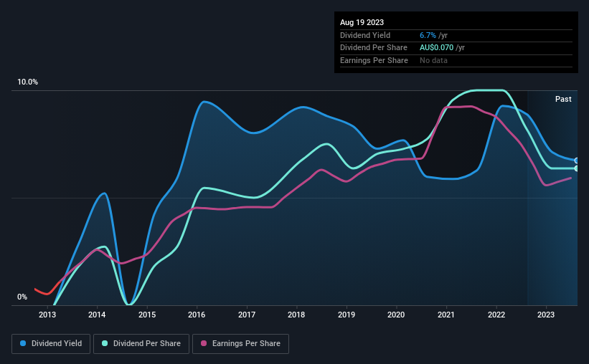Click the 2016 x-axis label
Screen dimensions: 589x364
pos(197,315)
